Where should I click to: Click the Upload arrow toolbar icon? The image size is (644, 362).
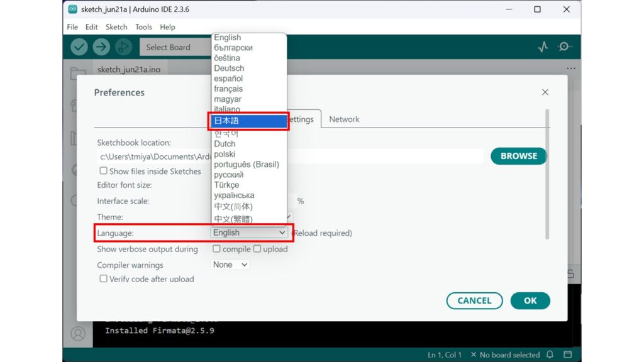click(101, 47)
